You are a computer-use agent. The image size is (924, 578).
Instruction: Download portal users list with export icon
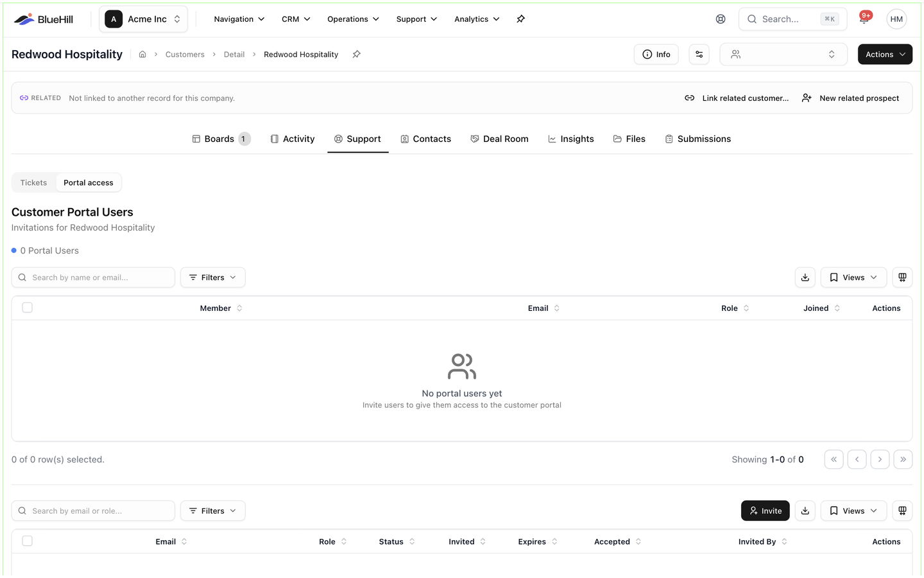point(805,277)
